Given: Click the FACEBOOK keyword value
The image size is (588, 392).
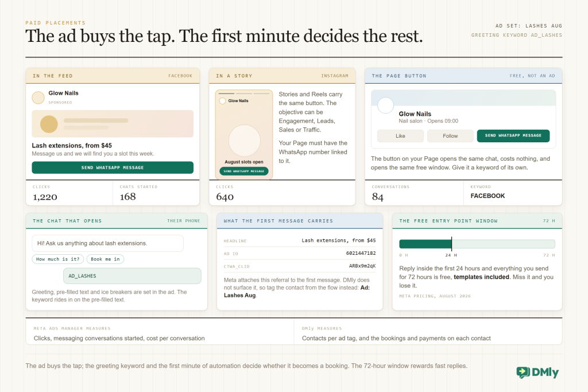Looking at the screenshot, I should click(488, 196).
